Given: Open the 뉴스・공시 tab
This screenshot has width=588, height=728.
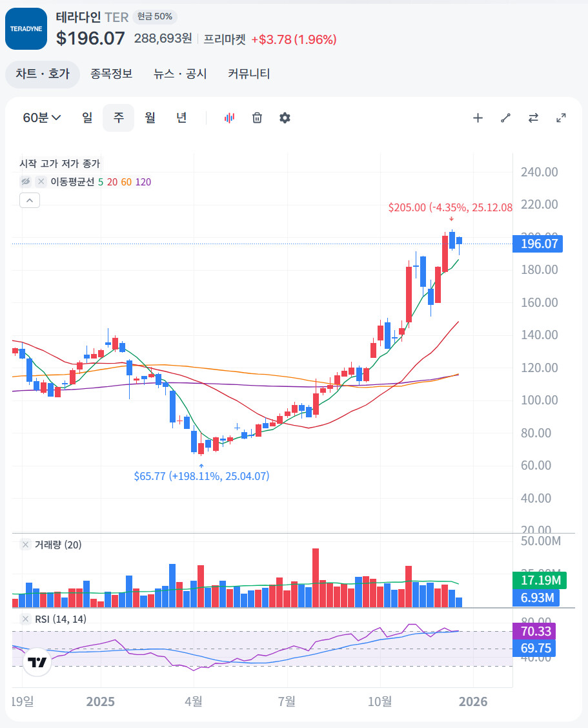Looking at the screenshot, I should pyautogui.click(x=180, y=74).
